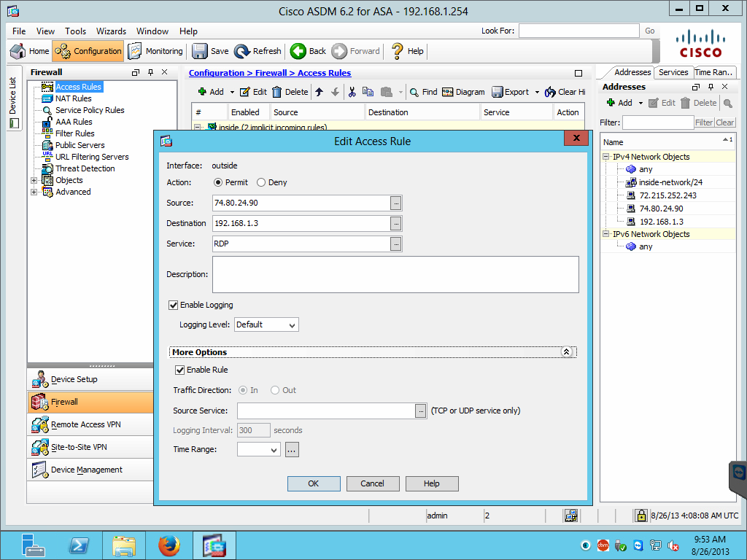Click OK in Edit Access Rule

pos(314,484)
